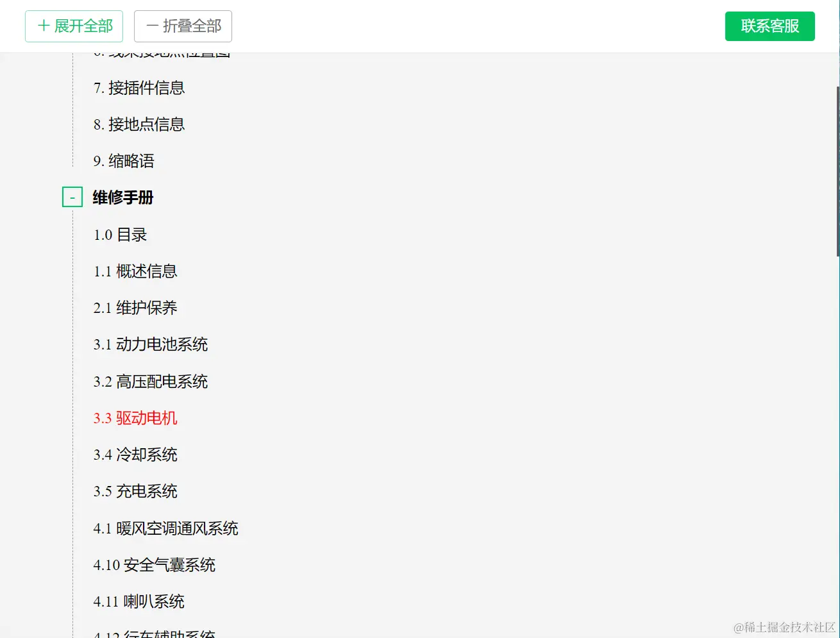The height and width of the screenshot is (638, 840).
Task: Open 4.10 安全气囊系统 chapter
Action: coord(155,565)
